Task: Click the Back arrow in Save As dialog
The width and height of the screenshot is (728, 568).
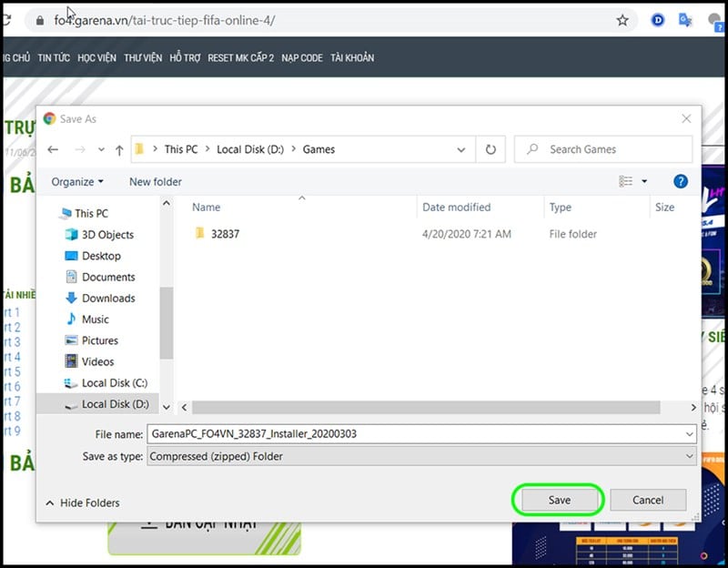Action: (x=53, y=149)
